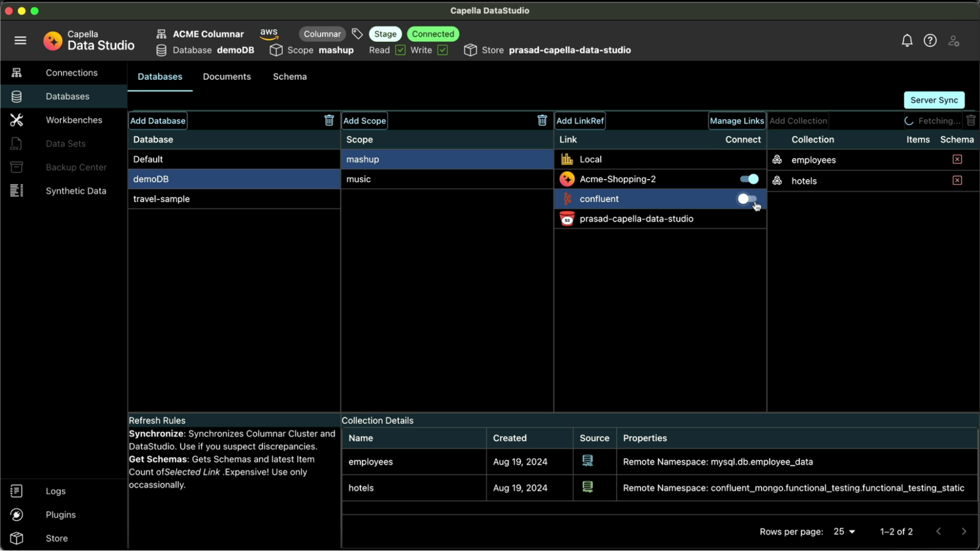Open the notifications bell
Viewport: 980px width, 551px height.
[907, 41]
